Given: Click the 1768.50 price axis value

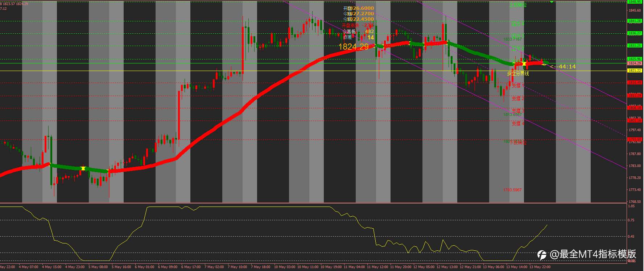Looking at the screenshot, I should coord(635,201).
